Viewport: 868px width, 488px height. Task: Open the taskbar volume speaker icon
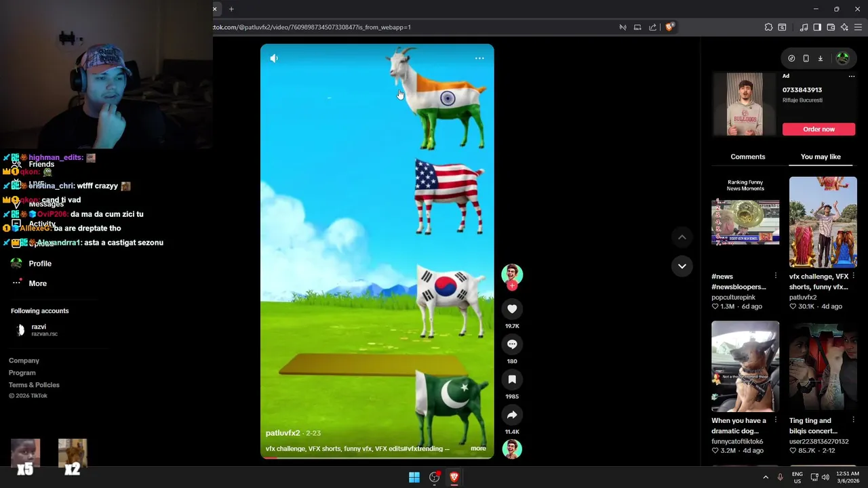coord(825,477)
